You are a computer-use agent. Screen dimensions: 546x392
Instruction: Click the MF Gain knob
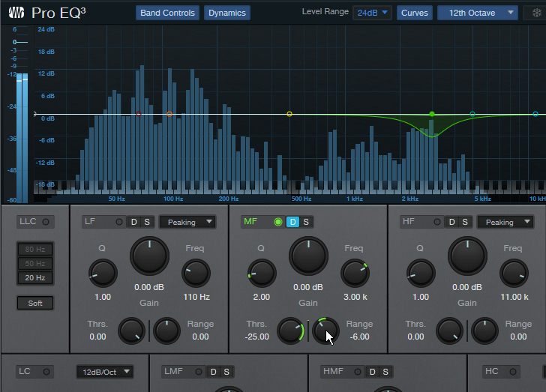[308, 256]
